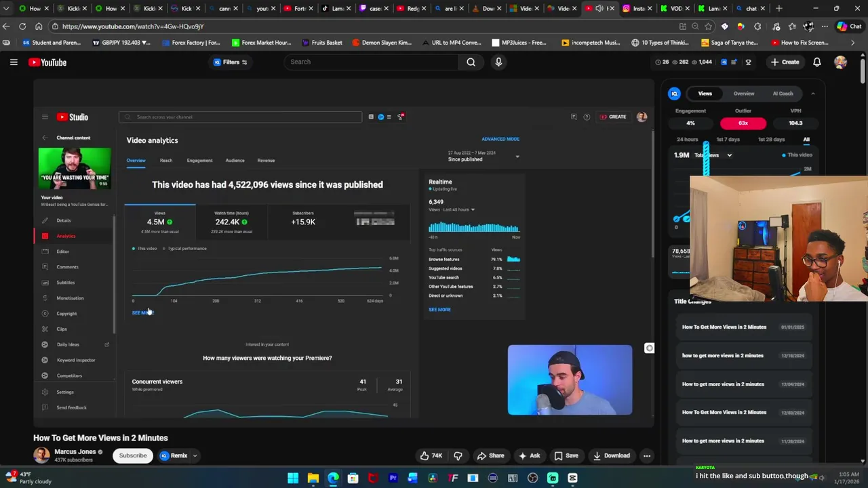Open Premiere Pro from taskbar
This screenshot has height=488, width=868.
[393, 478]
